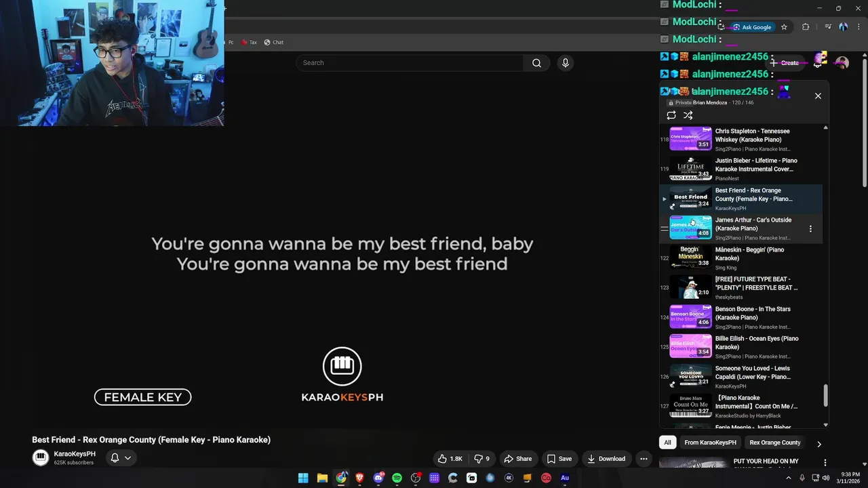Open the Tax bookmark
The image size is (868, 488).
coord(249,42)
